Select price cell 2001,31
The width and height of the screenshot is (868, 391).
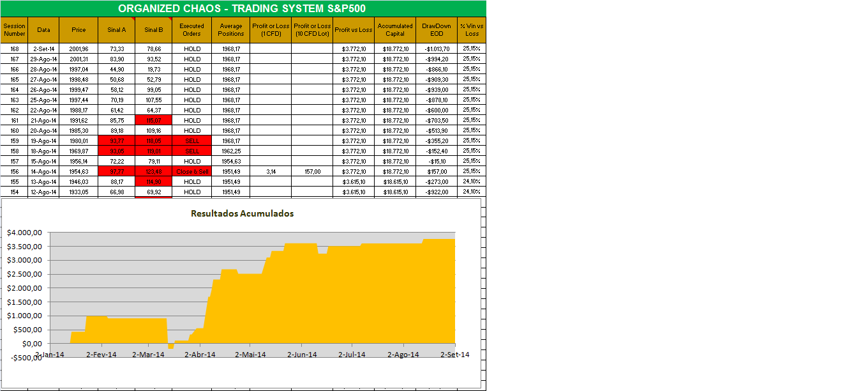click(x=79, y=59)
